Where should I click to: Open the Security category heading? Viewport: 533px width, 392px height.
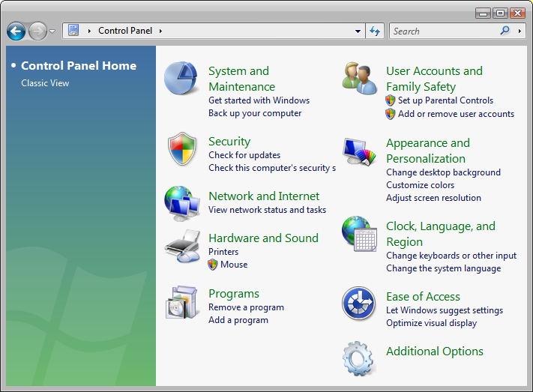(x=229, y=141)
